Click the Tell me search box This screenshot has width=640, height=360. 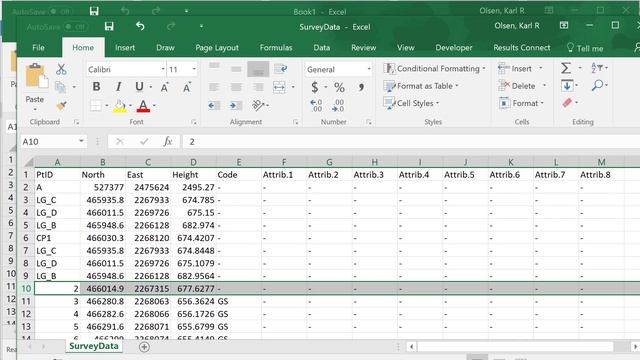pyautogui.click(x=585, y=48)
